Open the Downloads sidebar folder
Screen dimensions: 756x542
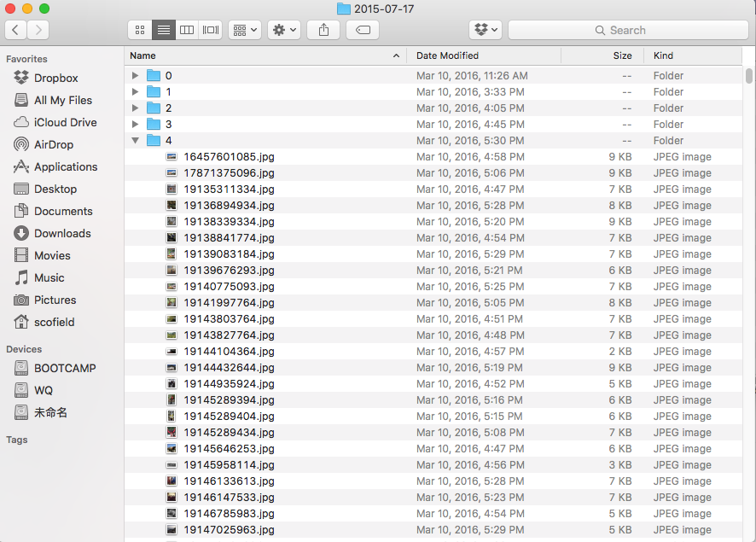(x=61, y=234)
